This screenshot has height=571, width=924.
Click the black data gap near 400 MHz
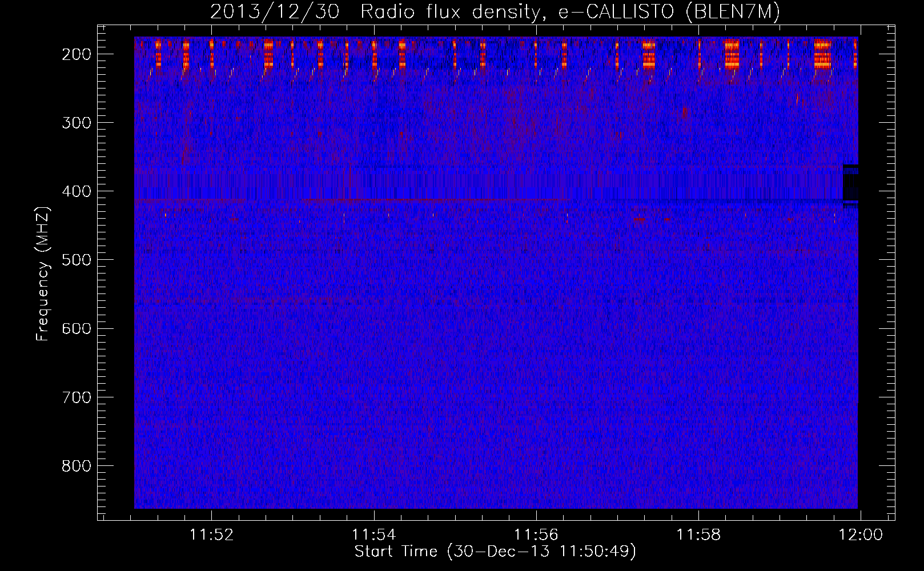coord(851,185)
